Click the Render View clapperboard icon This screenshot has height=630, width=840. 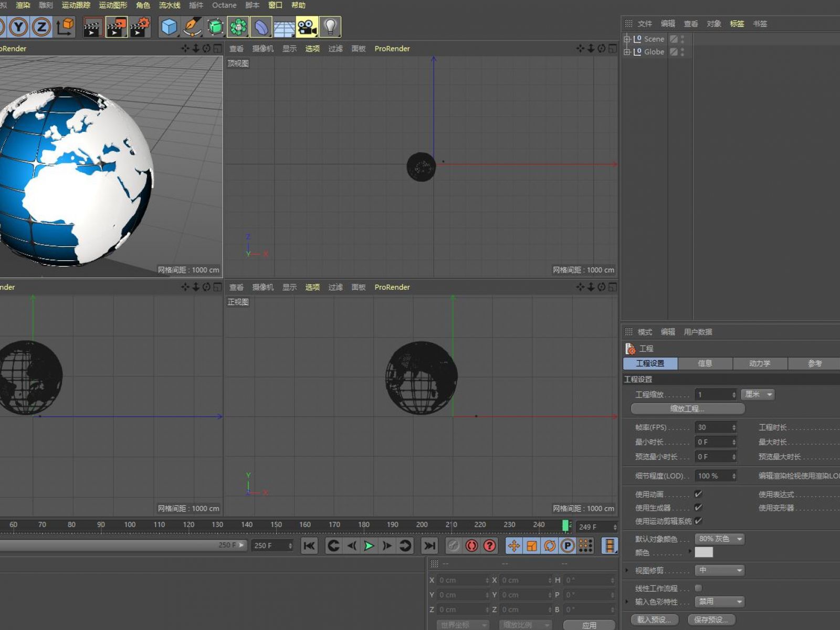click(x=93, y=27)
